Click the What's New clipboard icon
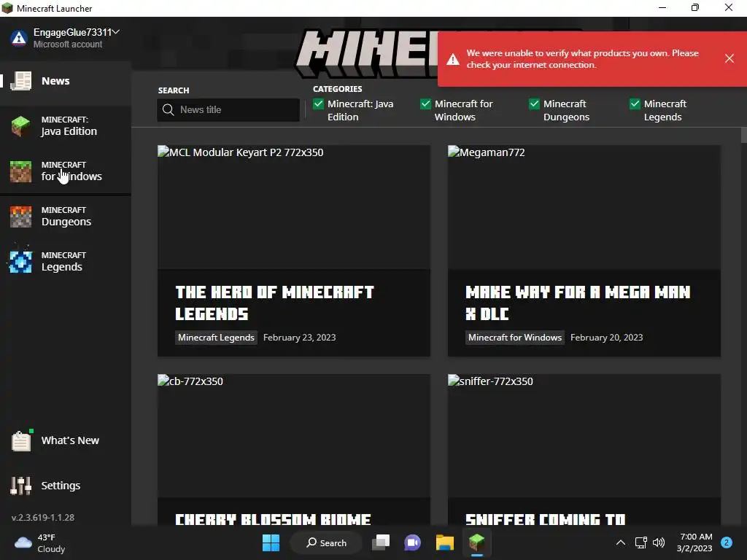Screen dimensions: 747x560 point(21,440)
